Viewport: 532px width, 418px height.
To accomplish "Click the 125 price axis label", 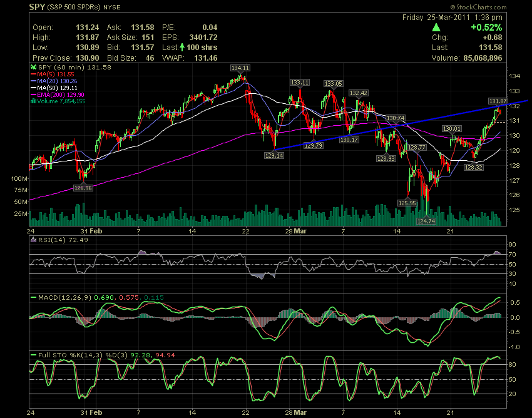I will click(514, 210).
